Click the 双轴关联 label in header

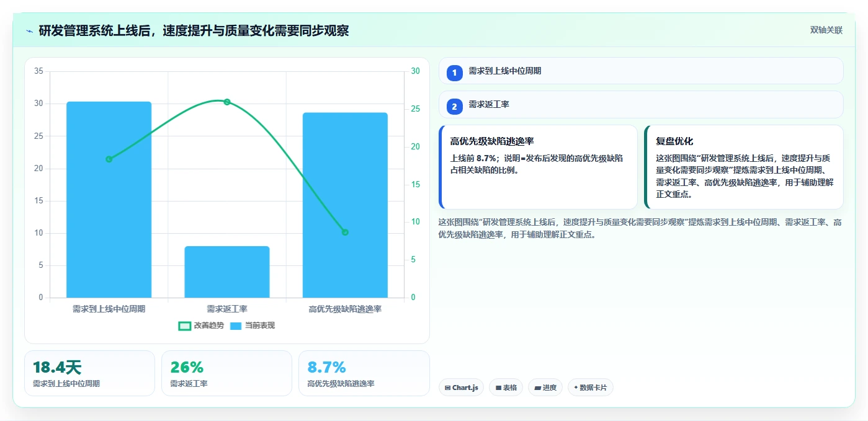[826, 30]
